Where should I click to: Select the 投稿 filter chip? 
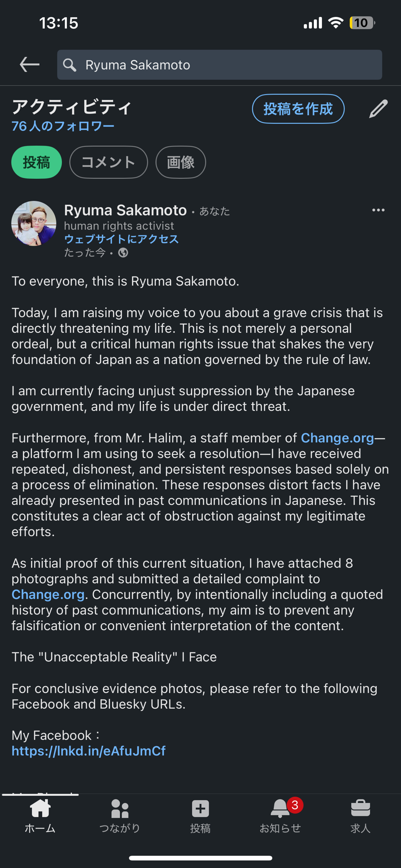pos(36,162)
